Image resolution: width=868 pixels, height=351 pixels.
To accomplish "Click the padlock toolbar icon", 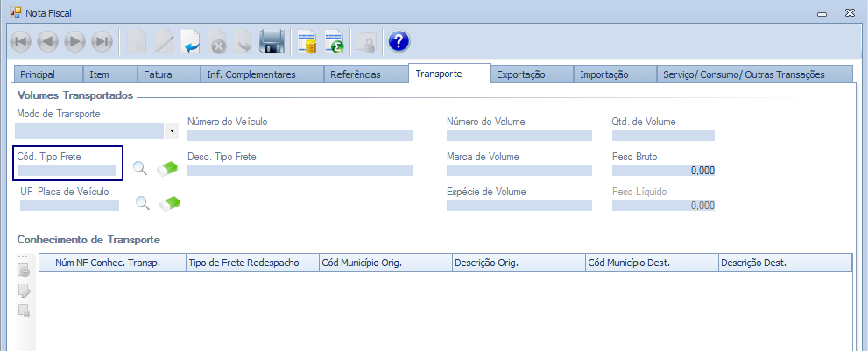I will pos(365,41).
